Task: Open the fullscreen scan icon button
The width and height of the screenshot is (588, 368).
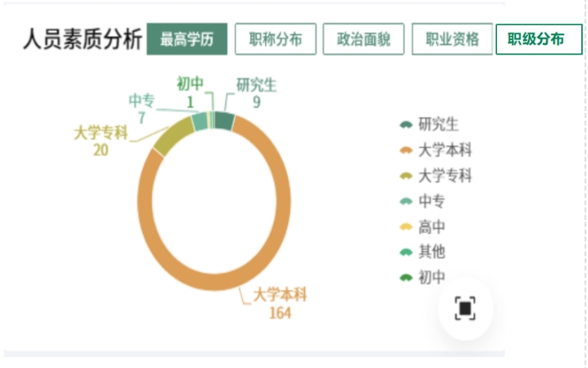Action: (x=465, y=309)
